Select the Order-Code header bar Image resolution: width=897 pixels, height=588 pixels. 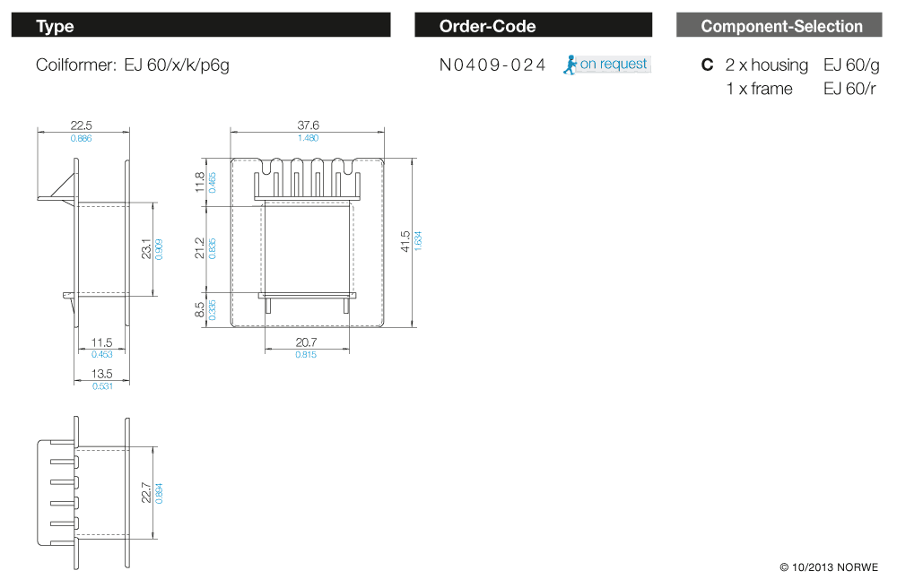coord(533,26)
